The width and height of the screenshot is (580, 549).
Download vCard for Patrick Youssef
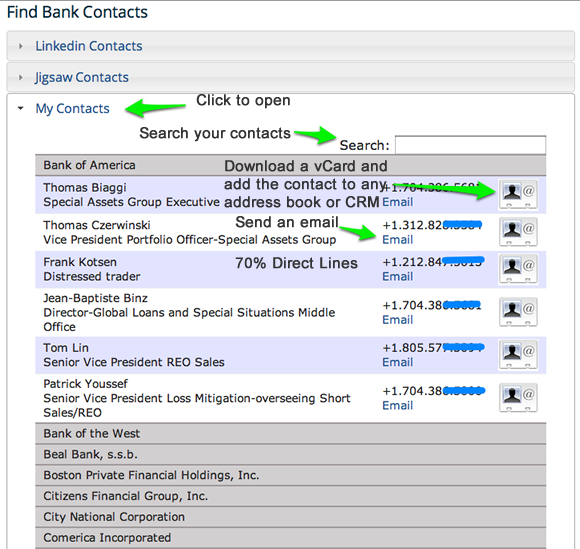(x=518, y=397)
